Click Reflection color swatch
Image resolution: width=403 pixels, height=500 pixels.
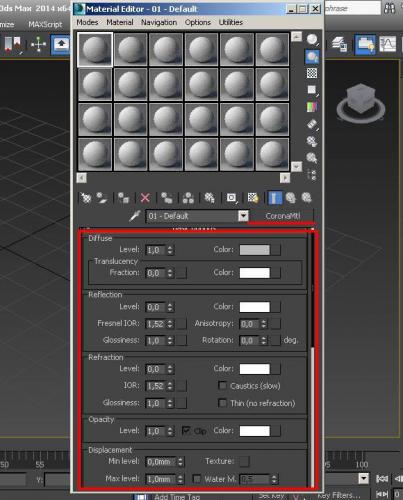coord(255,307)
